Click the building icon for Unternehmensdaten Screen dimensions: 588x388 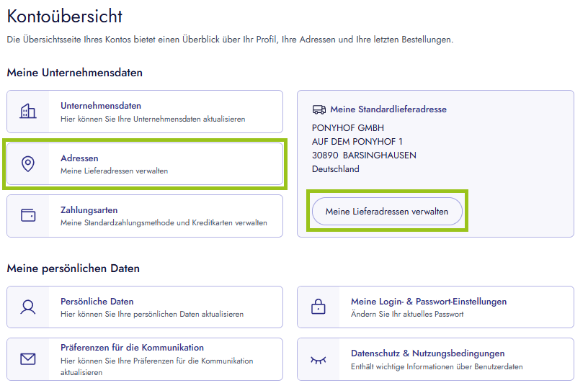click(x=28, y=112)
